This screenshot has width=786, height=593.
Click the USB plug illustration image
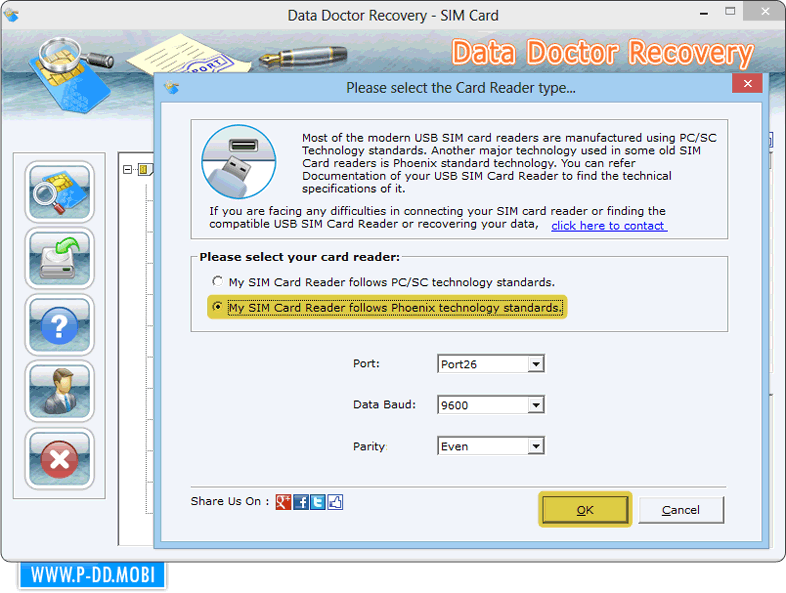239,161
